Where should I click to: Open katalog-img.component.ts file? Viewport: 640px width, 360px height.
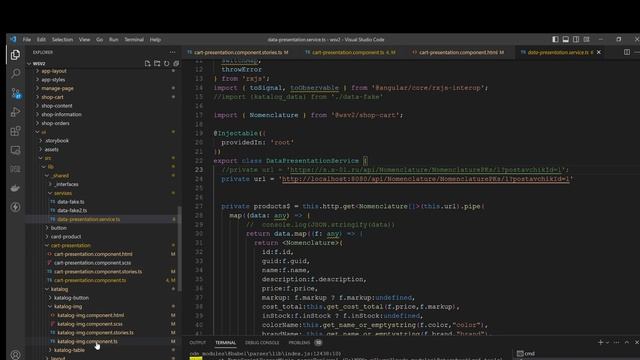pos(87,342)
